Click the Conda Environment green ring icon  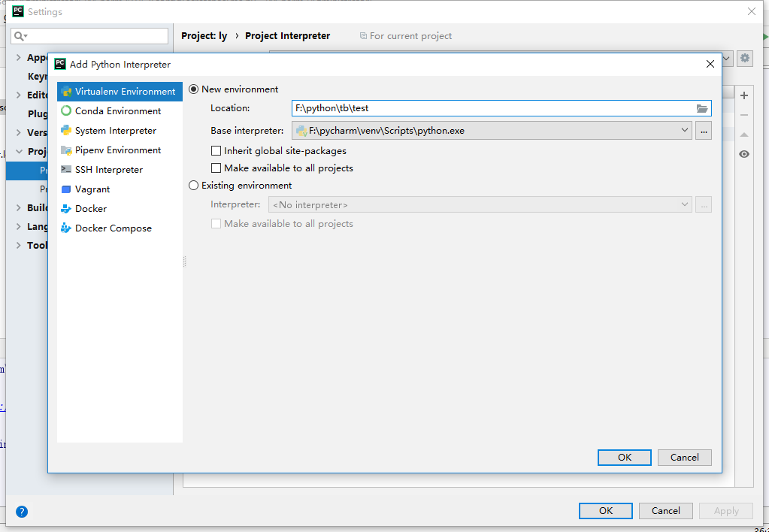66,110
